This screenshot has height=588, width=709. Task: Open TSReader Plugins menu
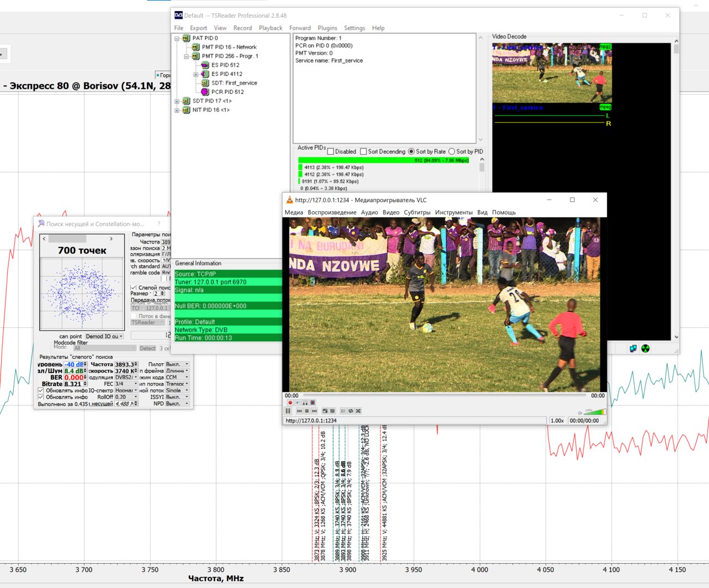(327, 28)
